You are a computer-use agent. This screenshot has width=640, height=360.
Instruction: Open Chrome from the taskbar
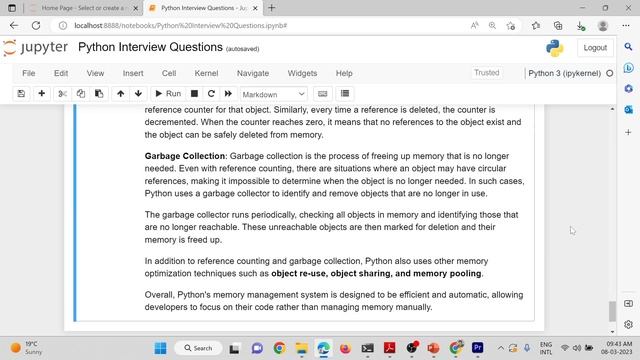tap(279, 348)
